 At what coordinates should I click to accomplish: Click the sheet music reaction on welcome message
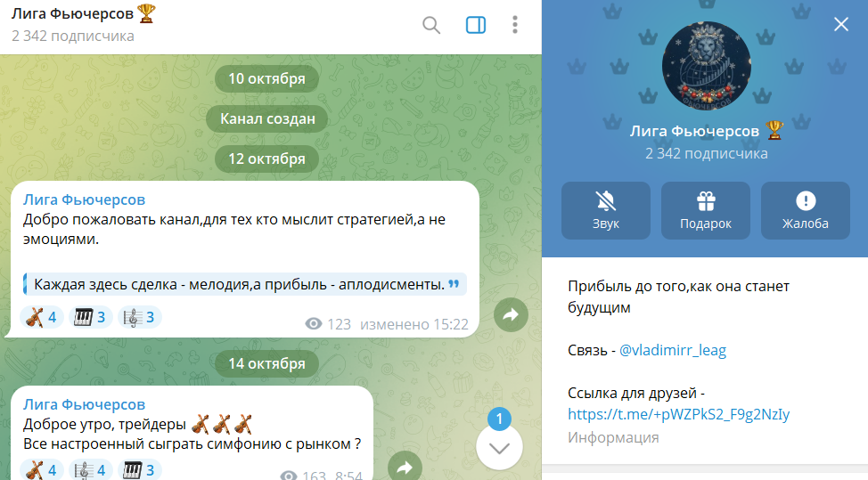(139, 317)
